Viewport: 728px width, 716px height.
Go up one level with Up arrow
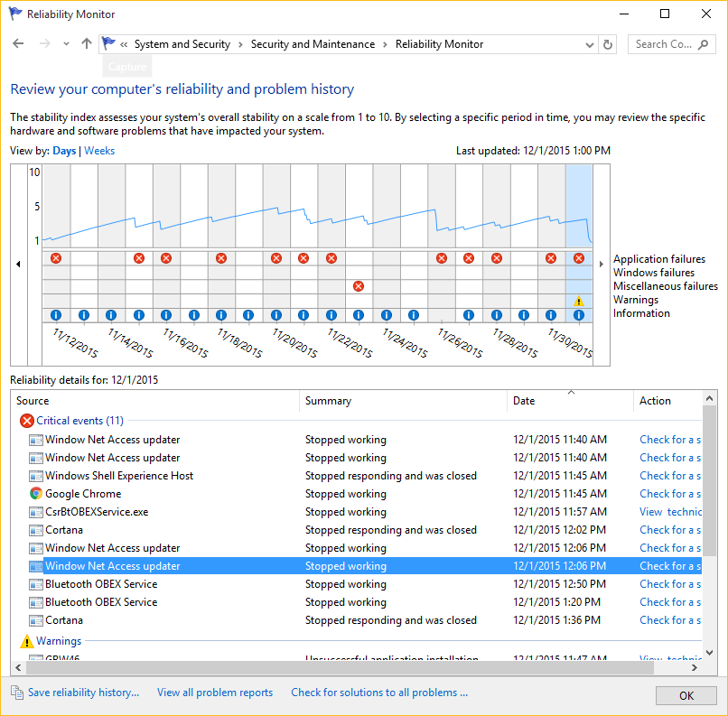point(87,43)
